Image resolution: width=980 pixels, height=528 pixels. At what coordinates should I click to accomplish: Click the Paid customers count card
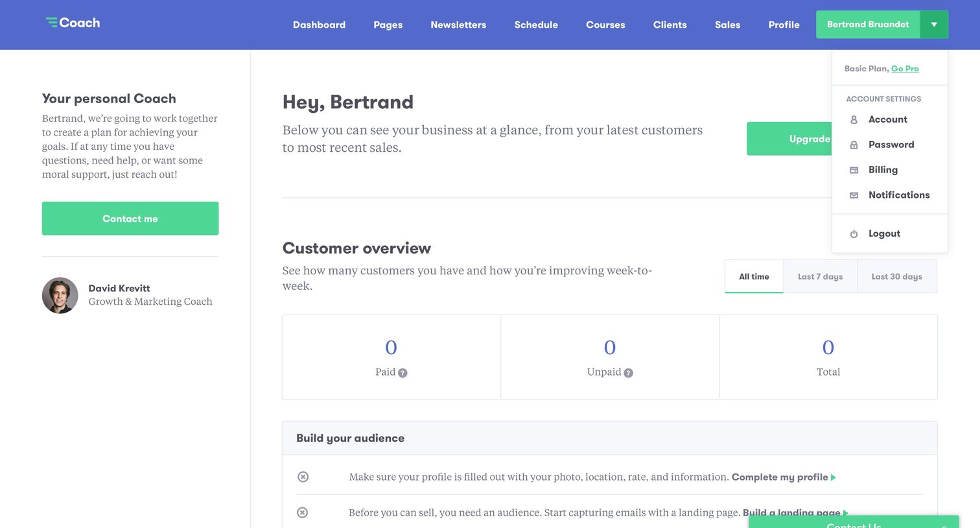(391, 357)
